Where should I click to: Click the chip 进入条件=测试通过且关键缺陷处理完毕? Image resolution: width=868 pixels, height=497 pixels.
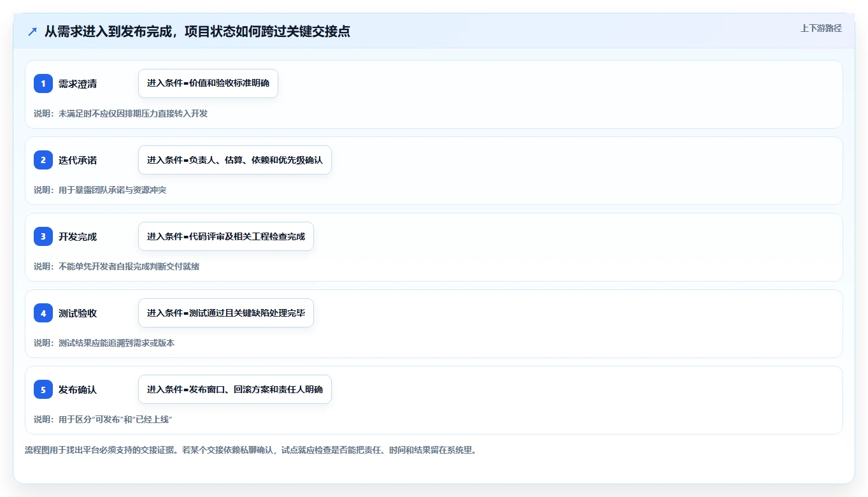pyautogui.click(x=226, y=313)
